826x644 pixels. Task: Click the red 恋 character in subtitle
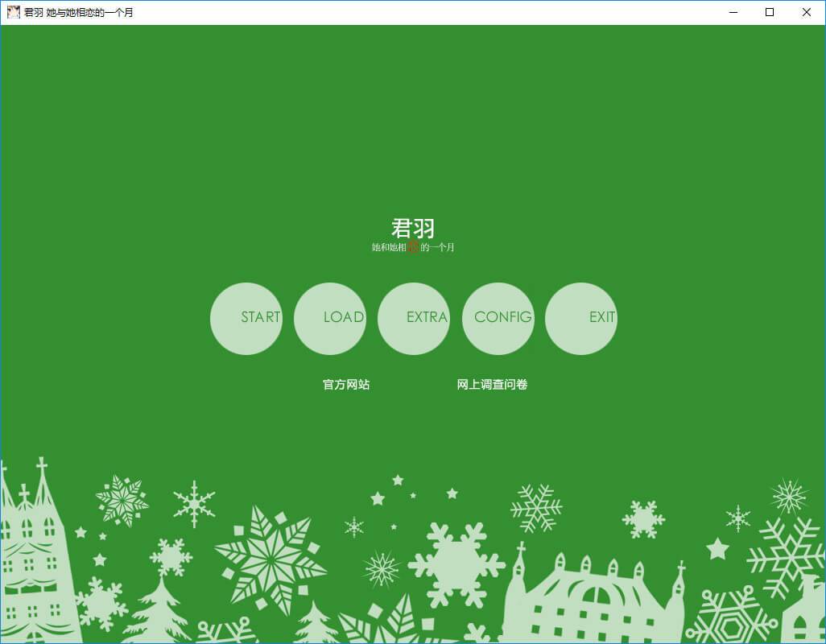click(x=413, y=247)
